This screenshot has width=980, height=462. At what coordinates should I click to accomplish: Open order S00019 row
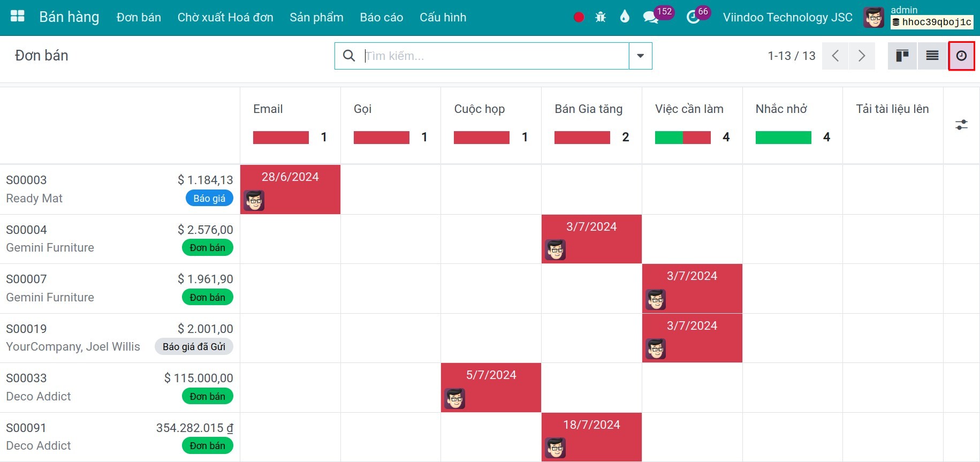coord(120,338)
